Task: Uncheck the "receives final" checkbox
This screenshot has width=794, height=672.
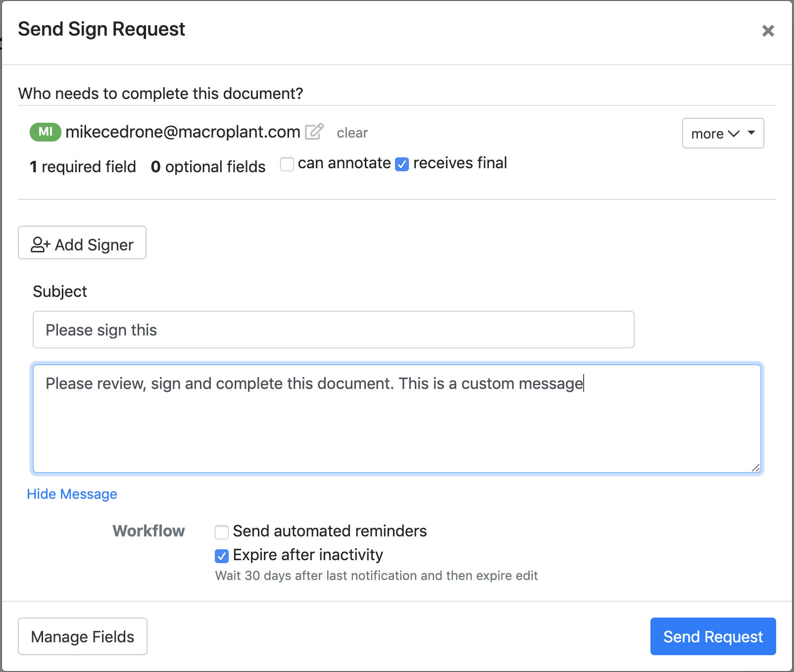Action: point(402,164)
